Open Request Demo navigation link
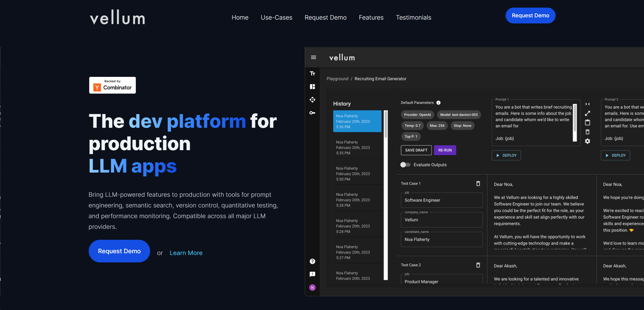The image size is (644, 310). (x=326, y=18)
